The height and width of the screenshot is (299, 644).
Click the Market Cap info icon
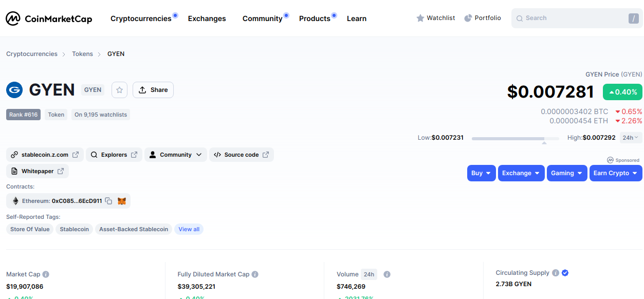(46, 274)
